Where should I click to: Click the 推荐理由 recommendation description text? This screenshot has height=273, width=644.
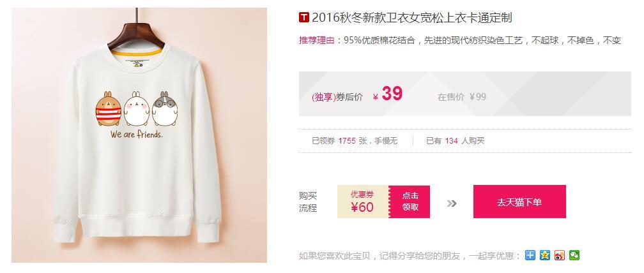tap(460, 40)
